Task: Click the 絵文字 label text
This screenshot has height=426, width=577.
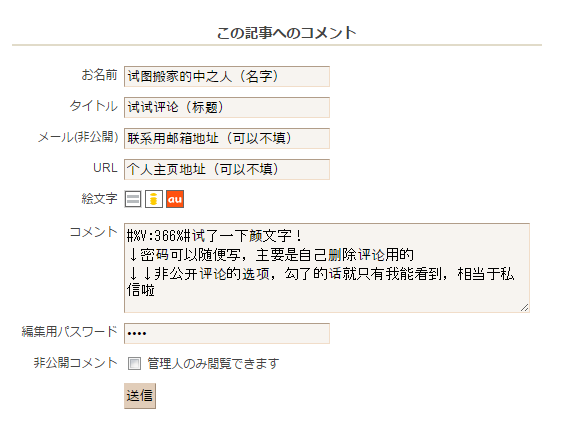Action: pyautogui.click(x=99, y=199)
